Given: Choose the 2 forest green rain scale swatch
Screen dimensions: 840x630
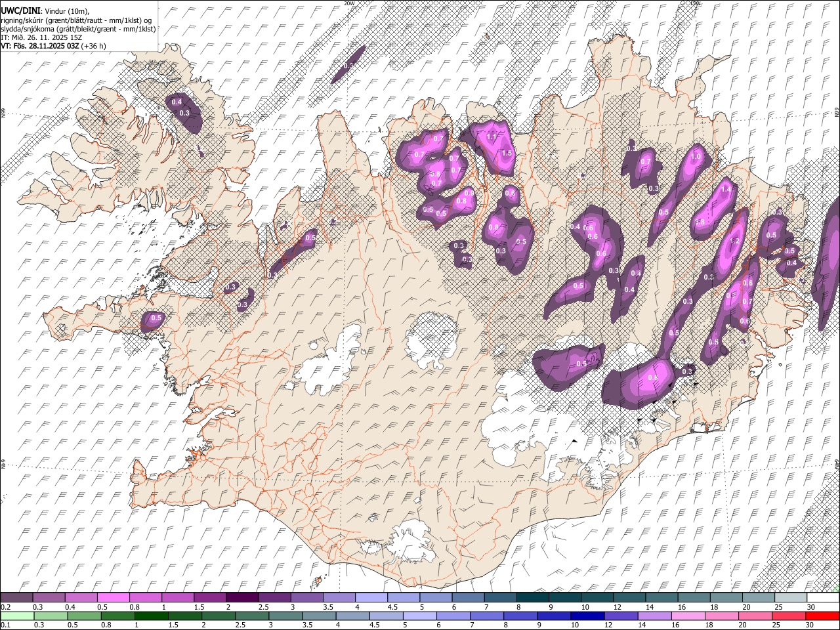Looking at the screenshot, I should pyautogui.click(x=218, y=616).
